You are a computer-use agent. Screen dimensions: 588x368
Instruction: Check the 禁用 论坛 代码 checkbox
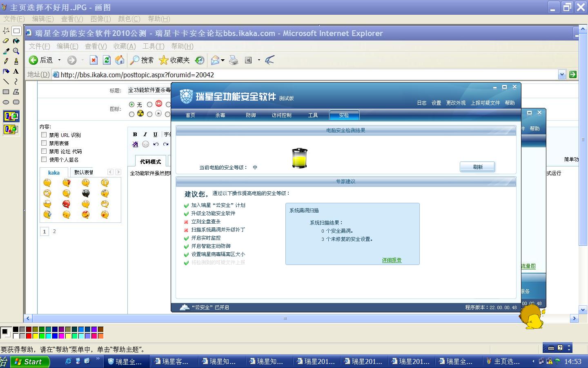click(44, 151)
